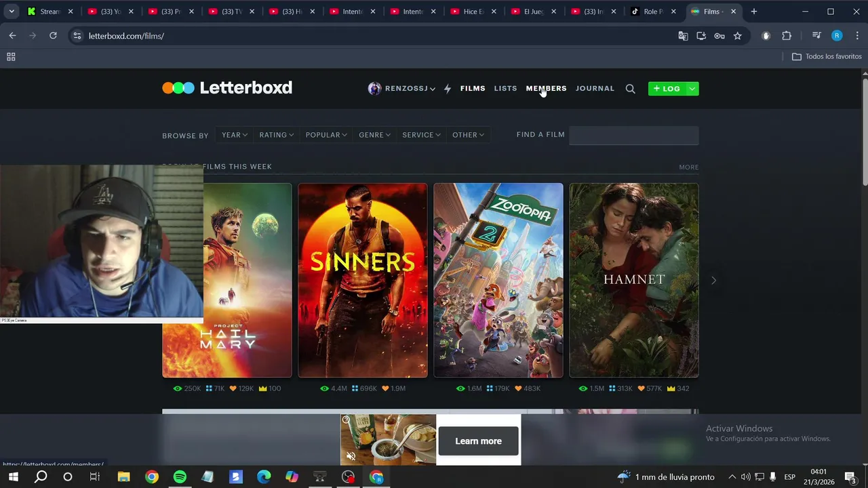The image size is (868, 488).
Task: Click the MORE link for popular films
Action: pyautogui.click(x=688, y=167)
